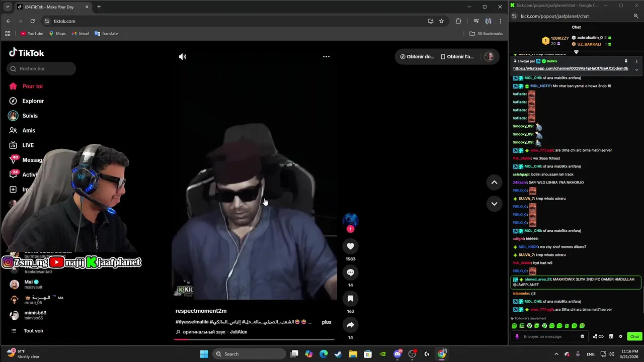Go back in Chrome browser

(9, 21)
